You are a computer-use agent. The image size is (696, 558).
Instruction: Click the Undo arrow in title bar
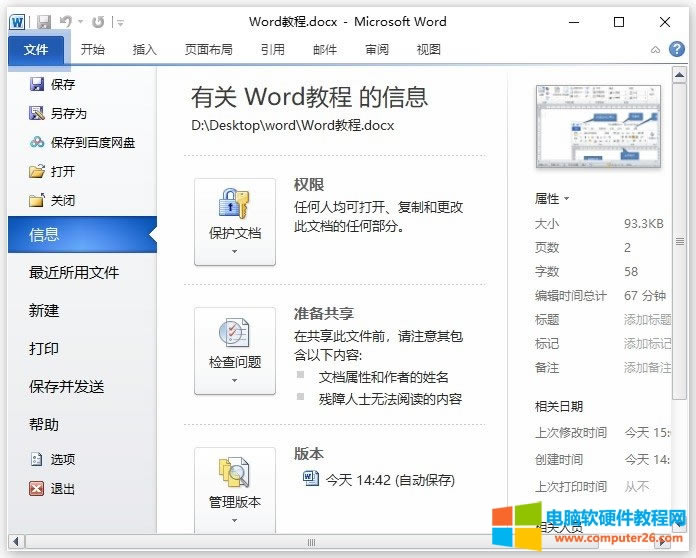(x=66, y=21)
